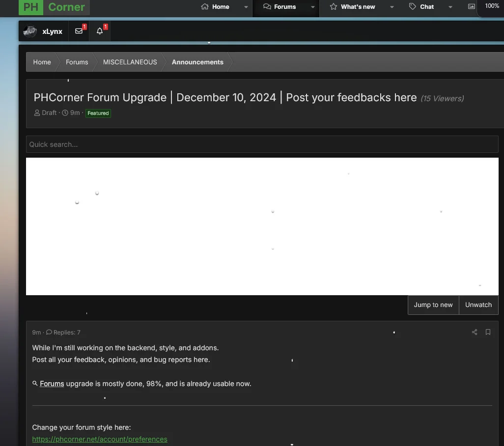Click the Forums speech bubbles icon
Screen dimensions: 504x446
(x=267, y=6)
